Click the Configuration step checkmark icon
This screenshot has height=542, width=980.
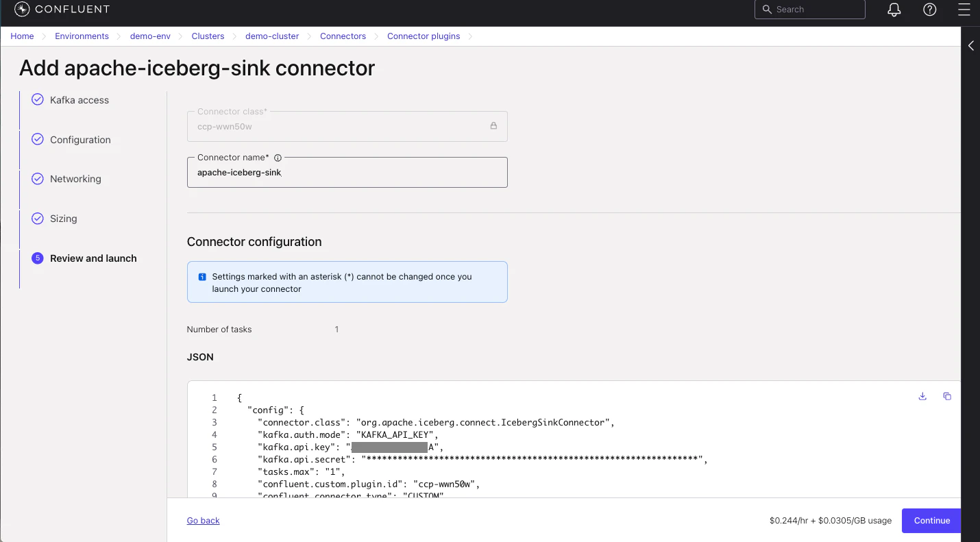click(x=38, y=140)
